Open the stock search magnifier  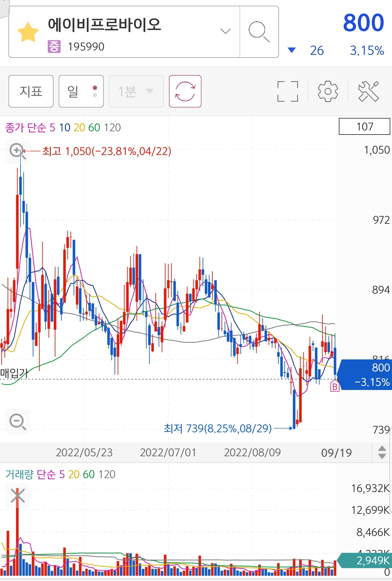tap(259, 32)
